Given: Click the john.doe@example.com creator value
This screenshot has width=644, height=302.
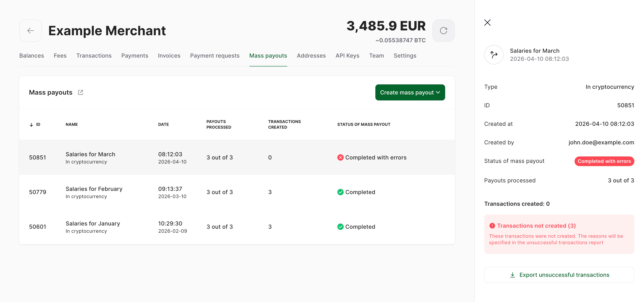Looking at the screenshot, I should pos(601,142).
